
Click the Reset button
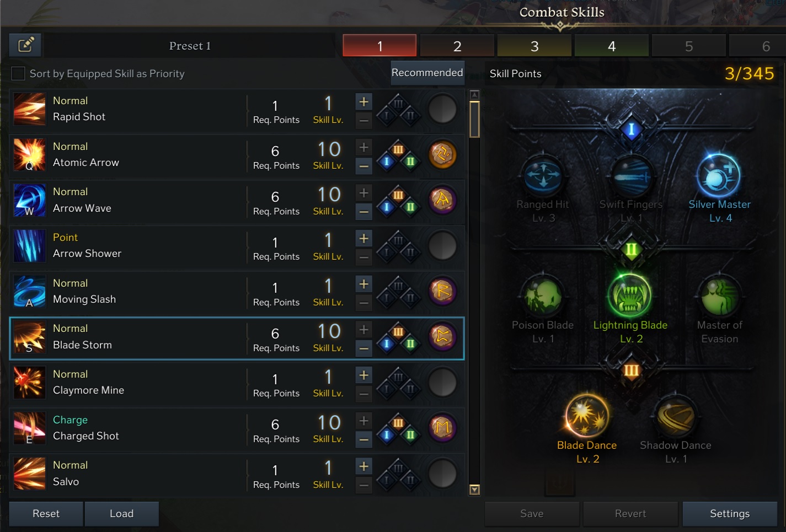point(46,514)
